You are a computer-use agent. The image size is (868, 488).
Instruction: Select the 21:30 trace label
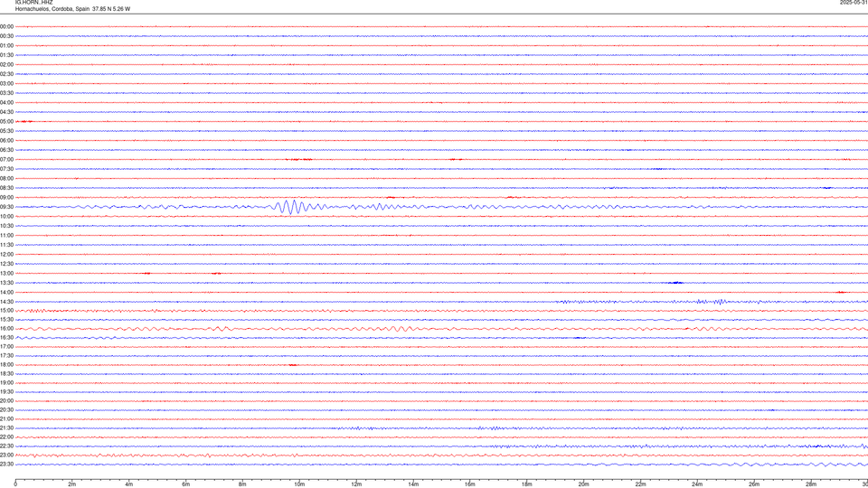coord(6,428)
